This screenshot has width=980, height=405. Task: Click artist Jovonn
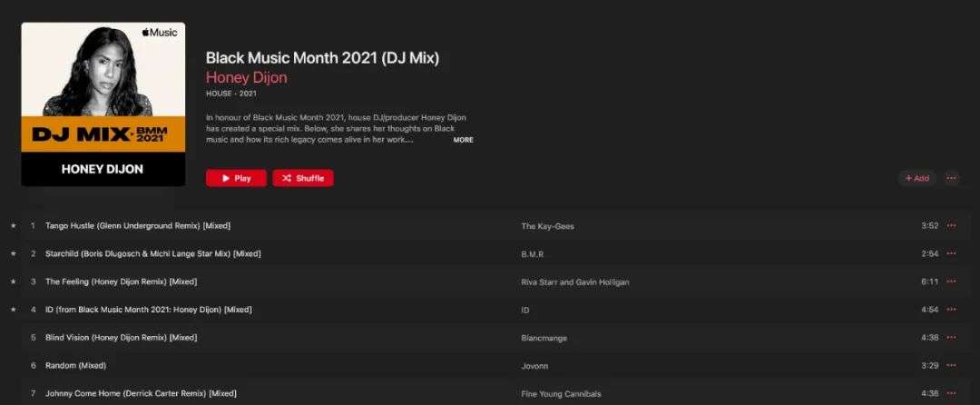coord(534,366)
